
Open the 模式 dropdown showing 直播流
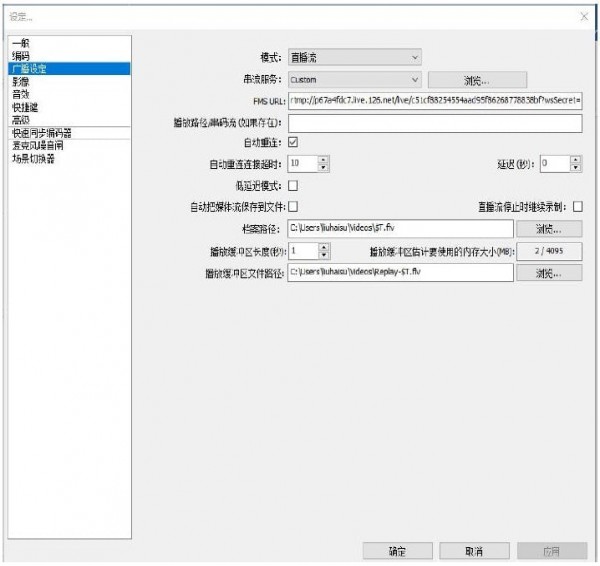click(355, 57)
